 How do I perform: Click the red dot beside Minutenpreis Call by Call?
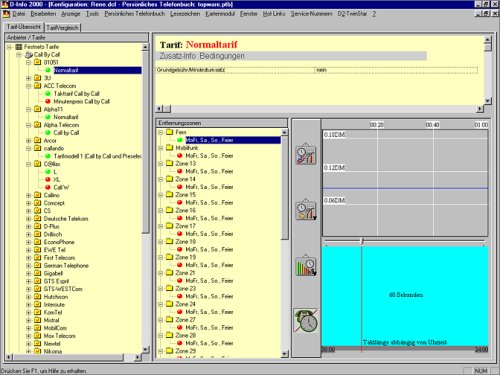click(x=48, y=101)
